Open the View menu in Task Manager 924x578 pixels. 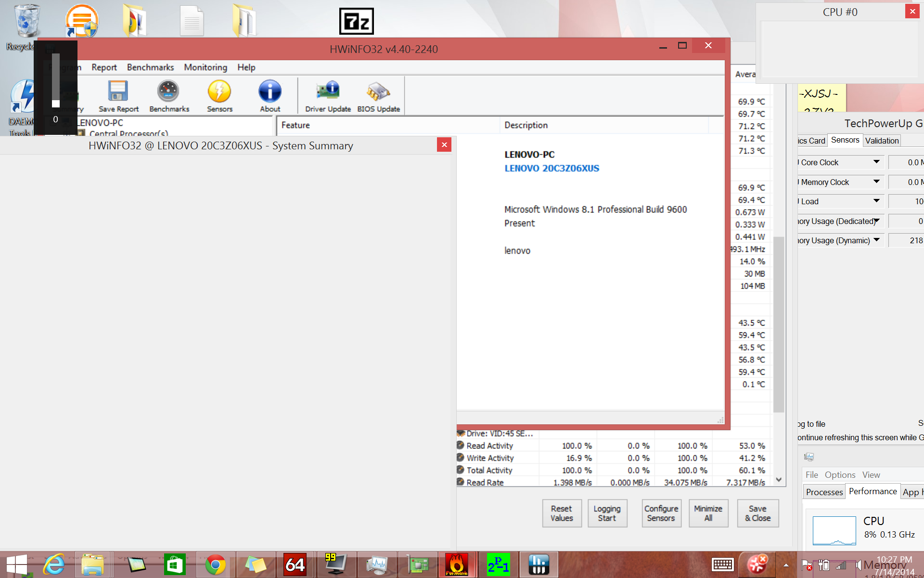871,475
